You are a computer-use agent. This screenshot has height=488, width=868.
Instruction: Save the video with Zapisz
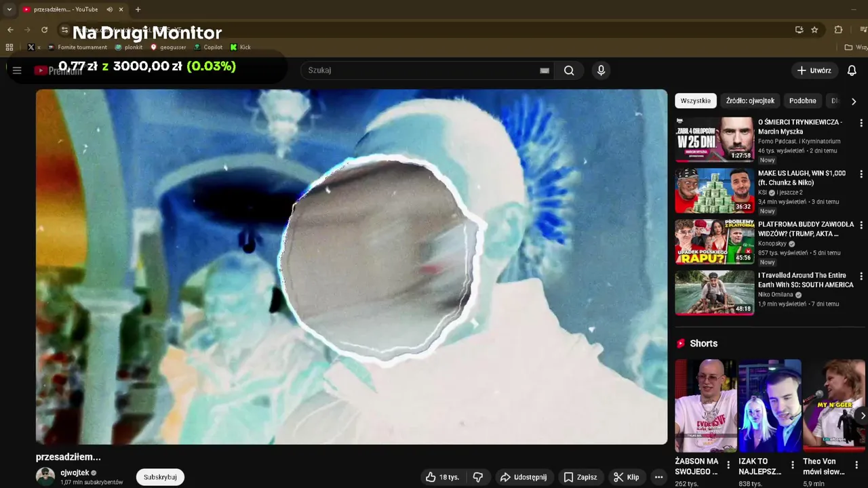(580, 477)
